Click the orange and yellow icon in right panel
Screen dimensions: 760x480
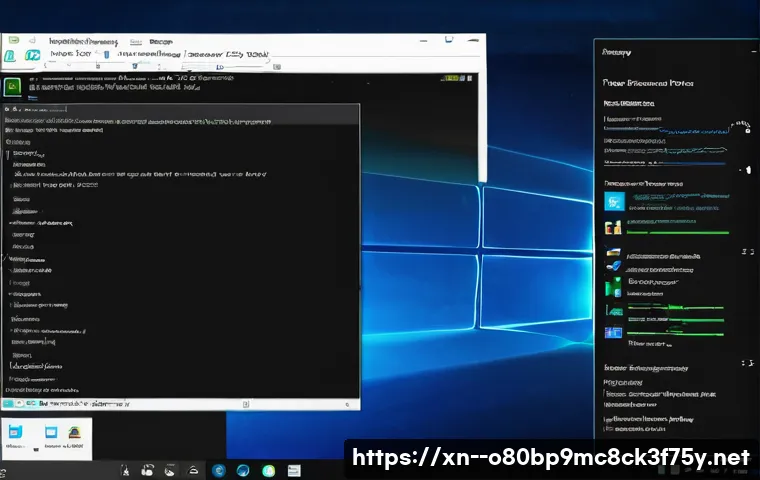613,227
